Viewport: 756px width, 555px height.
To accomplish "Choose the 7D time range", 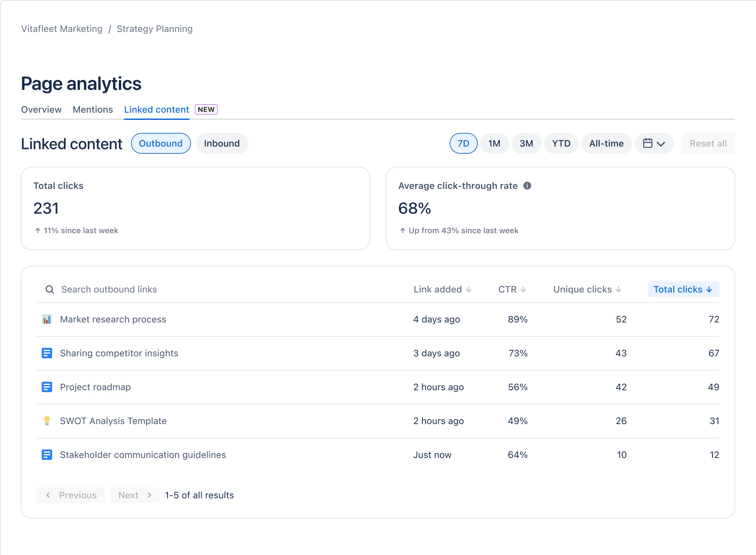I will coord(463,143).
